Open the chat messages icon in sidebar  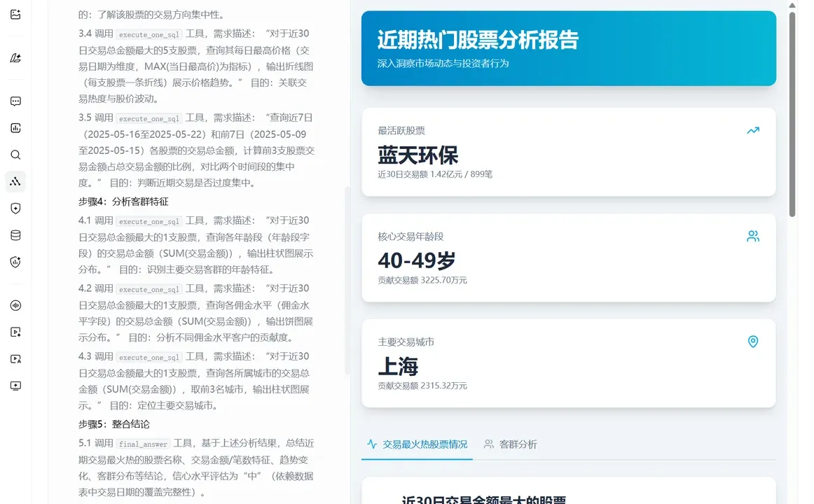[15, 101]
